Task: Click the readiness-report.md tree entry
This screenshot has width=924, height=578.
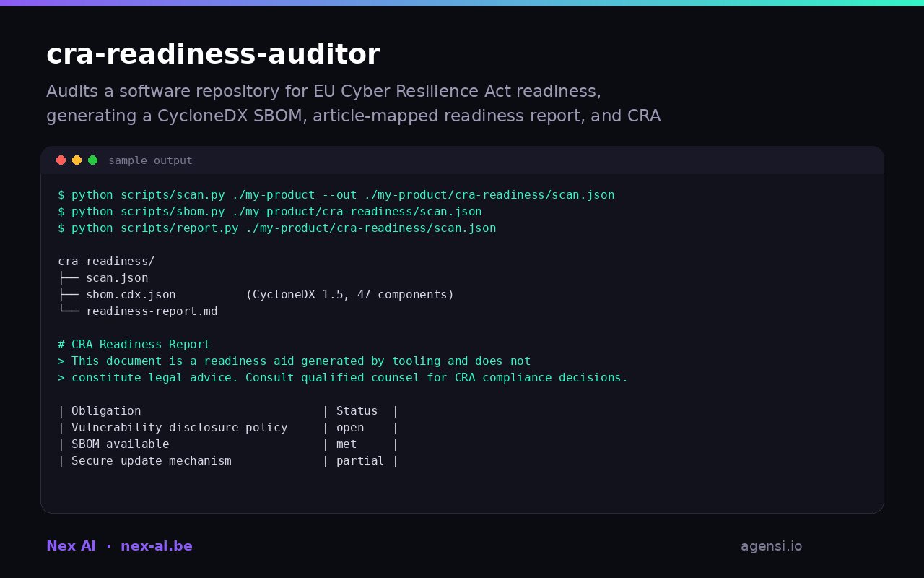Action: tap(152, 311)
